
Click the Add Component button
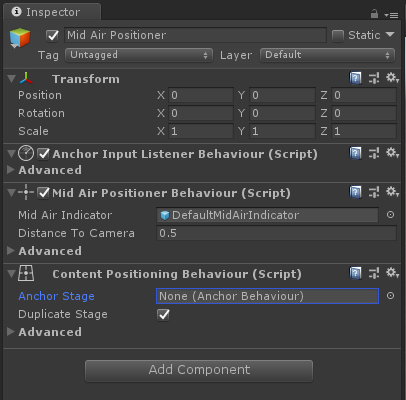(199, 370)
